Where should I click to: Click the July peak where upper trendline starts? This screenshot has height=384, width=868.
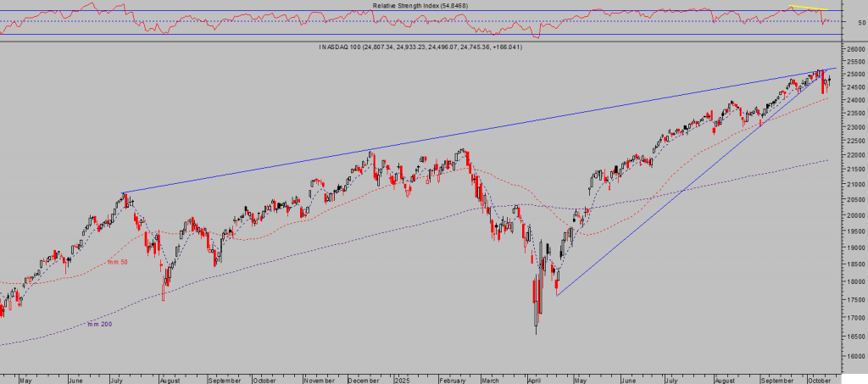(124, 193)
